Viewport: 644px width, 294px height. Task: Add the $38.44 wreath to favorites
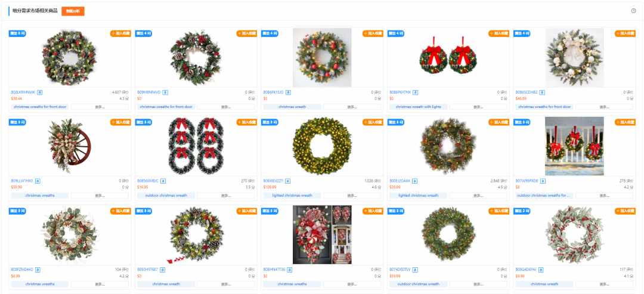(x=120, y=33)
